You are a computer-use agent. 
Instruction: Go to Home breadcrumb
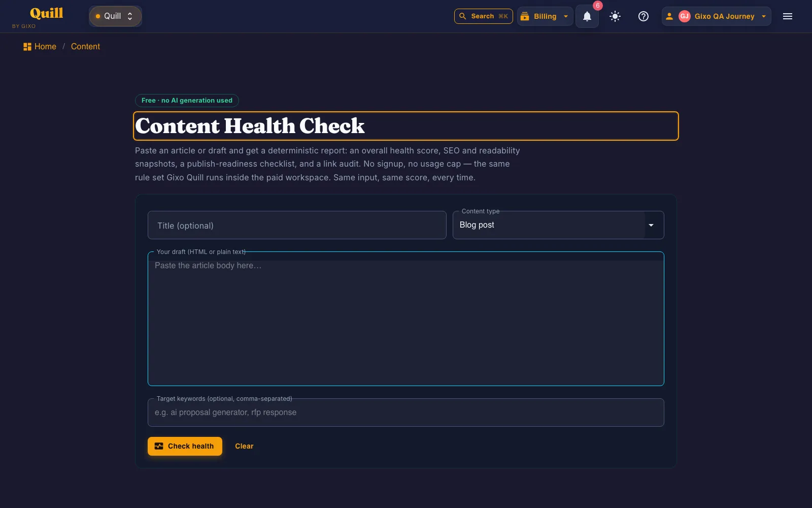(40, 46)
